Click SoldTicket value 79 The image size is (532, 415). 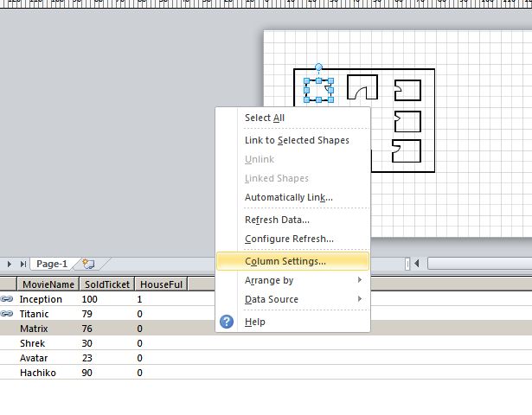[x=87, y=314]
